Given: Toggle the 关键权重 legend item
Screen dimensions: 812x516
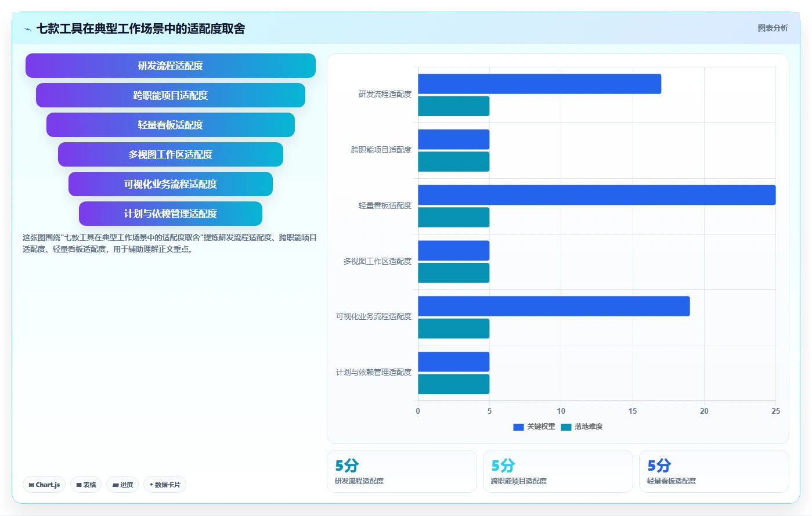Looking at the screenshot, I should [x=534, y=427].
